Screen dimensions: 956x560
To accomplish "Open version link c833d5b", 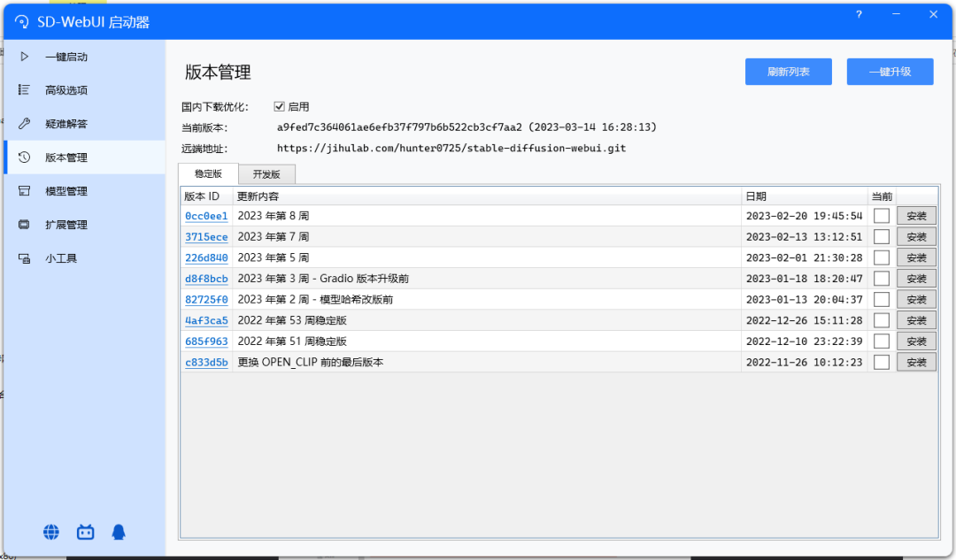I will [x=206, y=363].
